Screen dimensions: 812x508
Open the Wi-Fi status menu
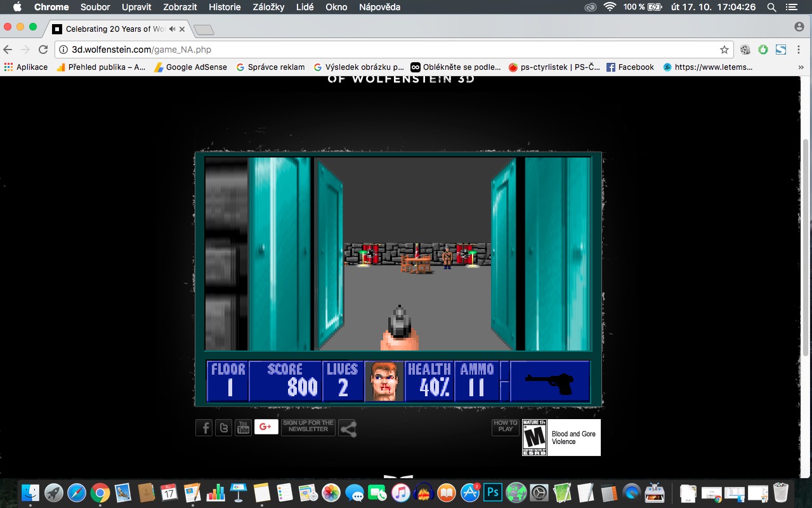coord(610,7)
